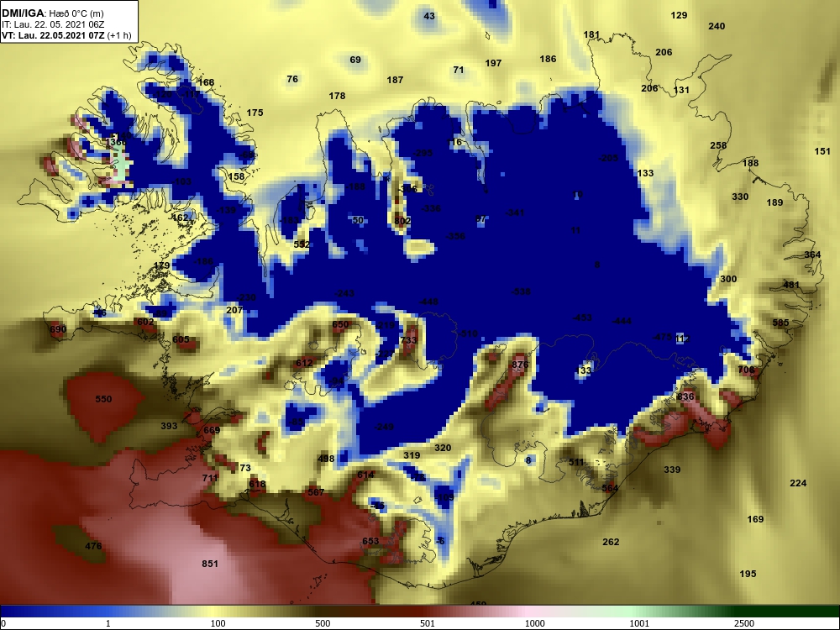Viewport: 840px width, 630px height.
Task: Click the map value '364'
Action: point(812,255)
